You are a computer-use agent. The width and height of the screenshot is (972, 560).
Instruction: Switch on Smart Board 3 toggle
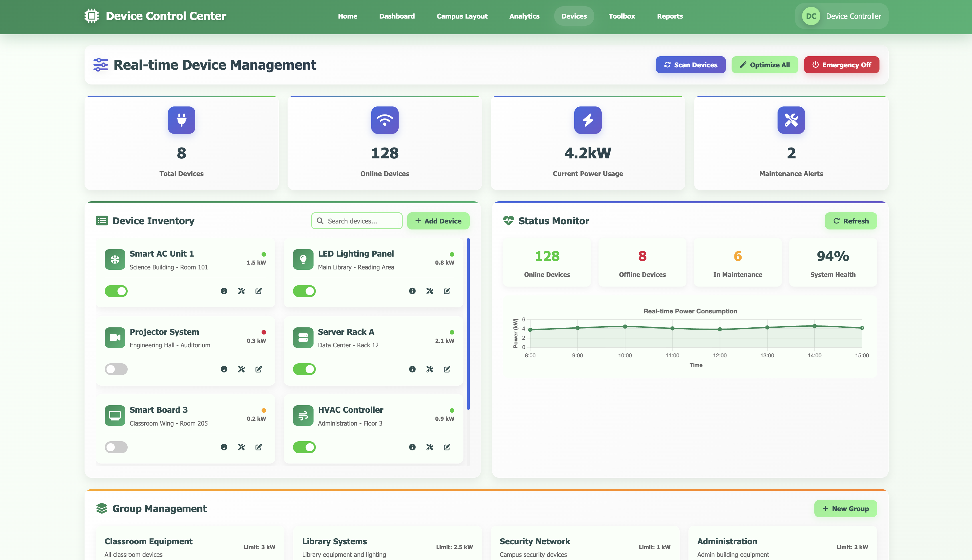116,447
